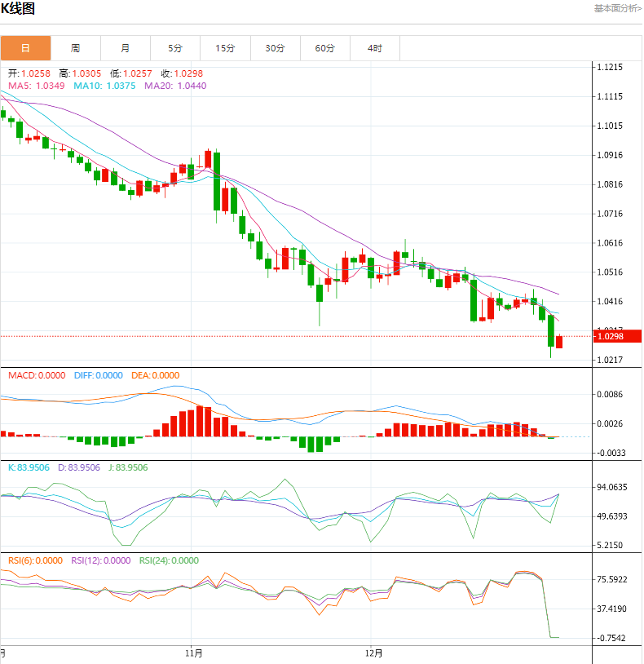
Task: Click the DIFF:0.0000 indicator label
Action: (x=98, y=375)
